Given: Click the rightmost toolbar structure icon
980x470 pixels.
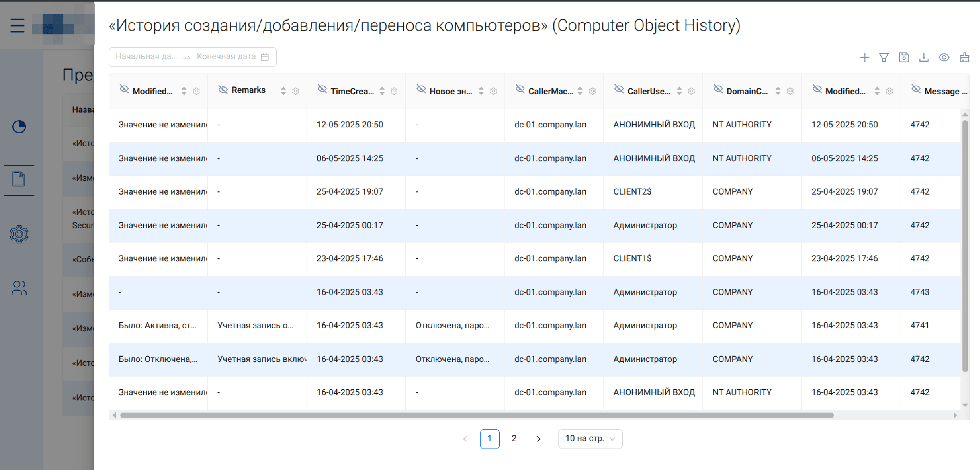Looking at the screenshot, I should pyautogui.click(x=964, y=57).
